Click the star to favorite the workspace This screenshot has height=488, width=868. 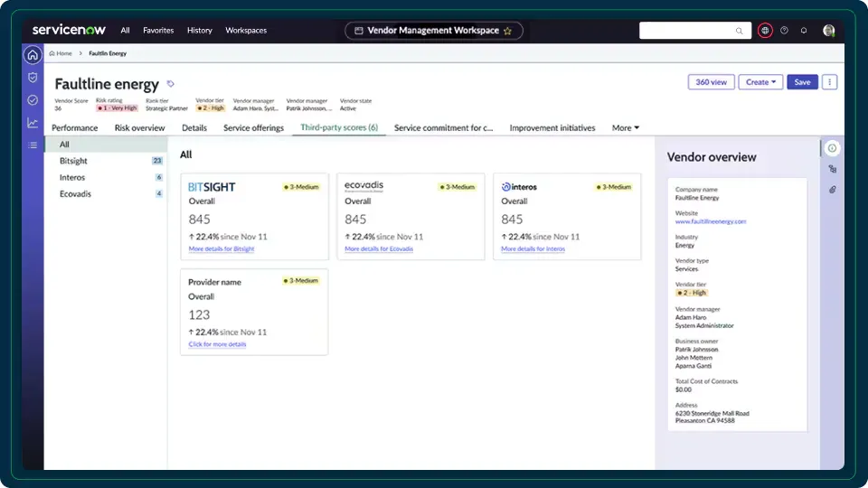pos(507,31)
